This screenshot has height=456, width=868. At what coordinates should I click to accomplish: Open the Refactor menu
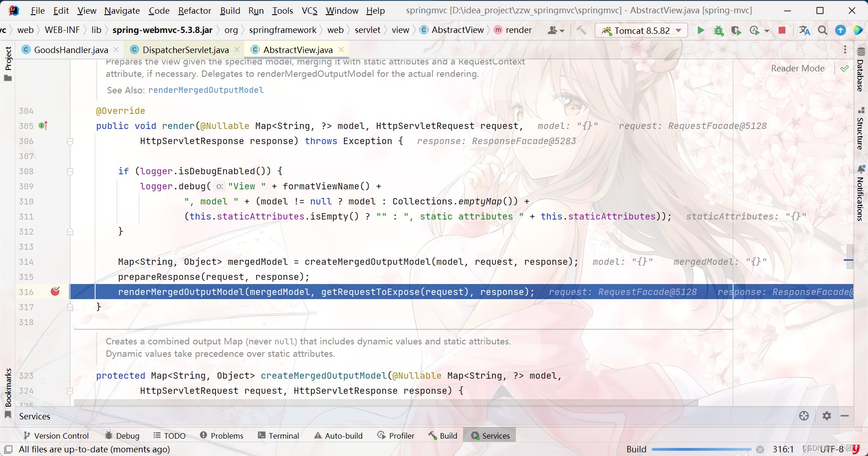[194, 11]
